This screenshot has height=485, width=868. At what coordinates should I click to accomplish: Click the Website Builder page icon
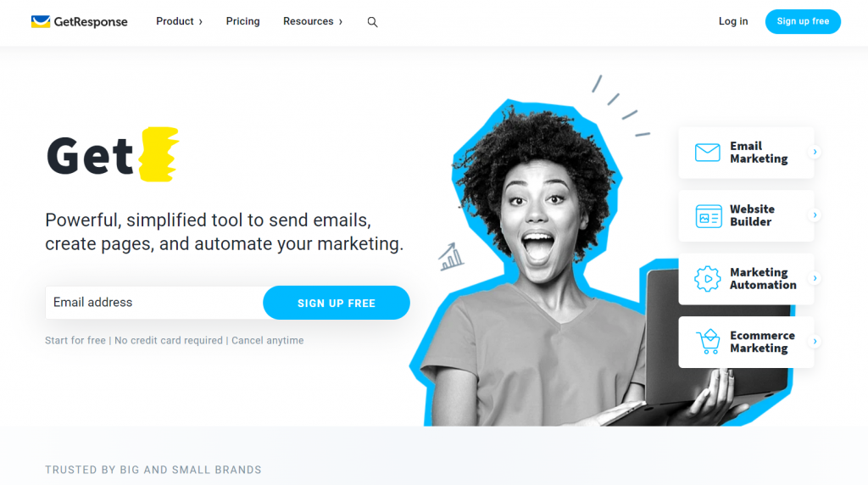709,216
